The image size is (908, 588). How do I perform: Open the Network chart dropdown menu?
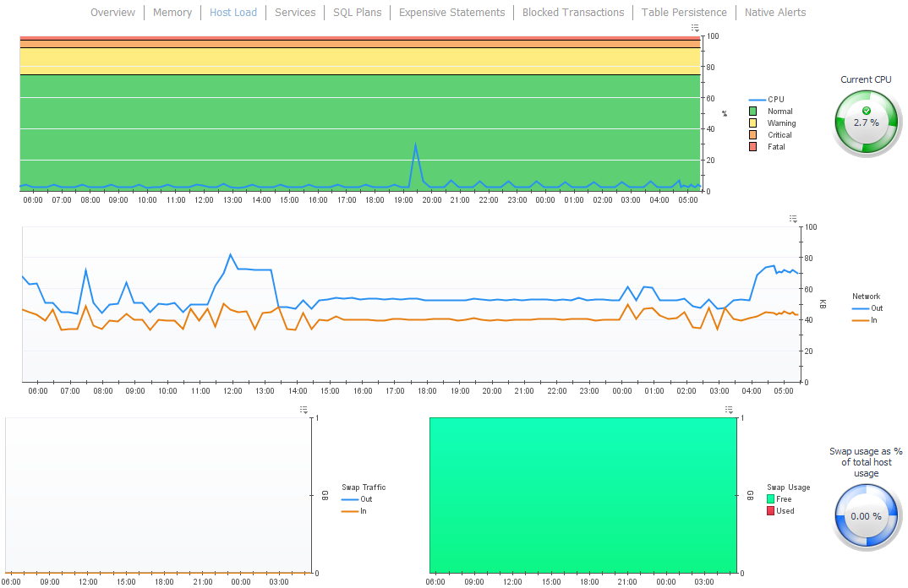tap(793, 218)
